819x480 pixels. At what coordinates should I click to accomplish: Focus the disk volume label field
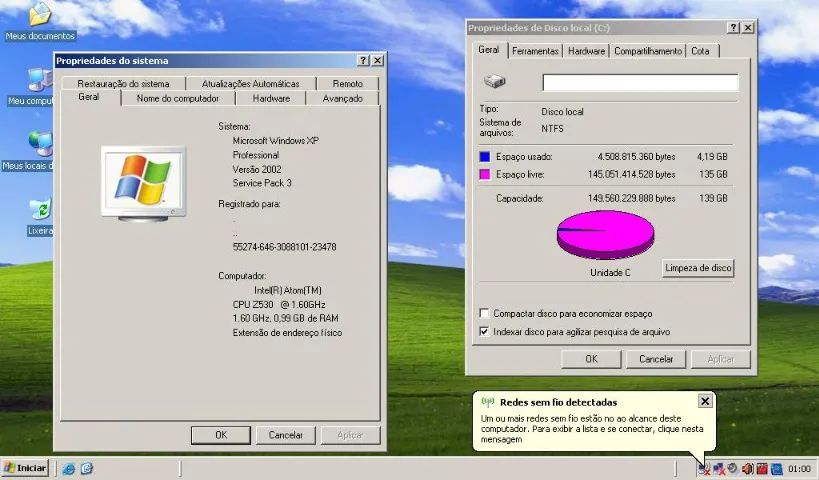[x=640, y=83]
